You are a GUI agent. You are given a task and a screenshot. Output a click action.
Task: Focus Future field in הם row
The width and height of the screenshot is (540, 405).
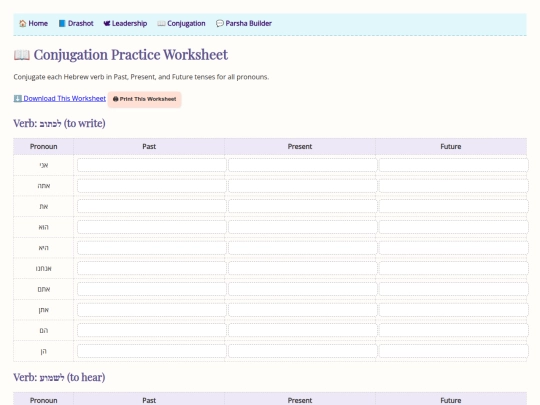tap(454, 331)
